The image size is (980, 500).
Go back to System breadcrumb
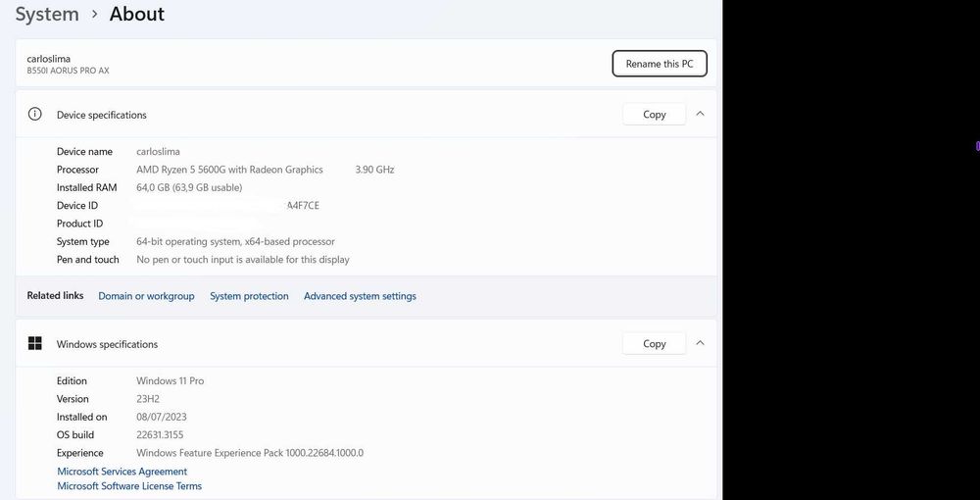coord(47,14)
